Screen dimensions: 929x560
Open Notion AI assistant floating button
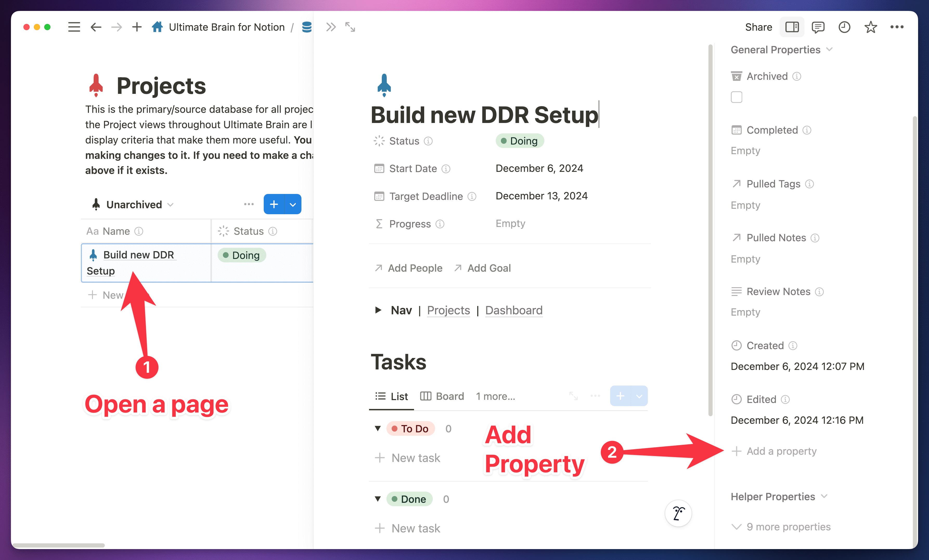click(x=678, y=513)
